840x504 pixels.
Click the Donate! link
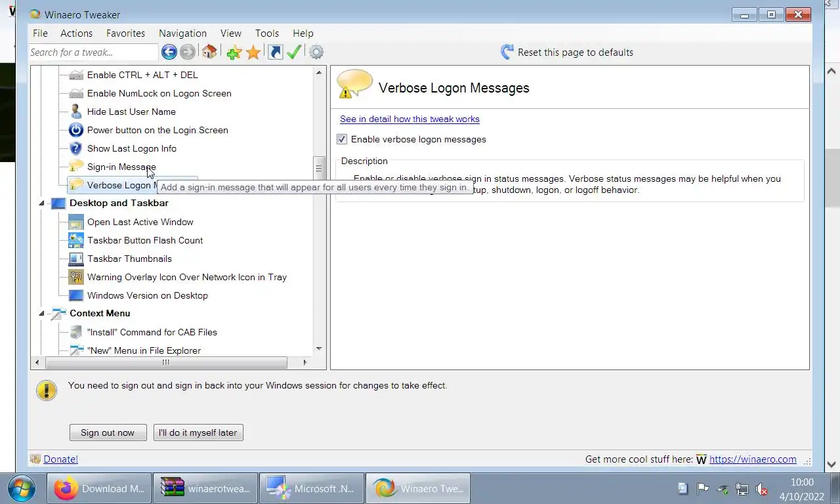60,459
